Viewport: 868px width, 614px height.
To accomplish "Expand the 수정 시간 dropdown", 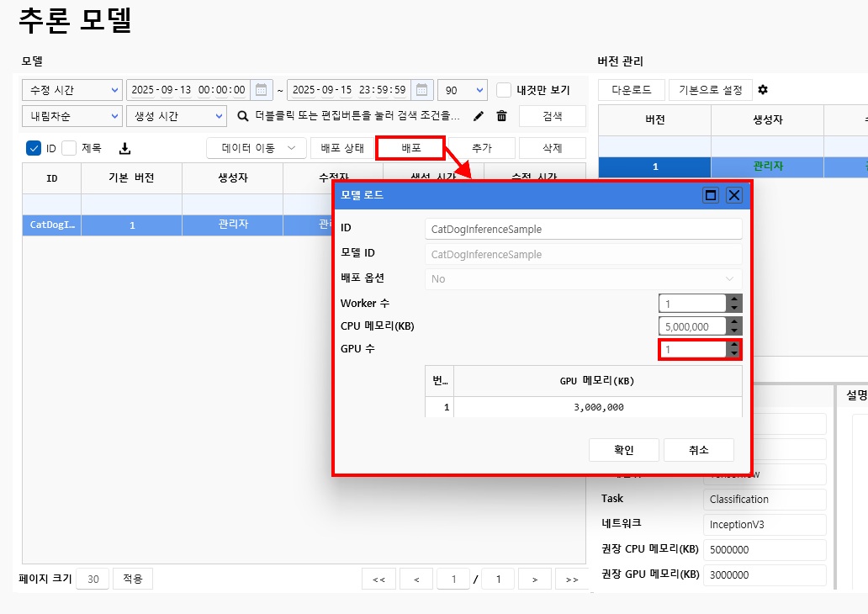I will pyautogui.click(x=72, y=90).
